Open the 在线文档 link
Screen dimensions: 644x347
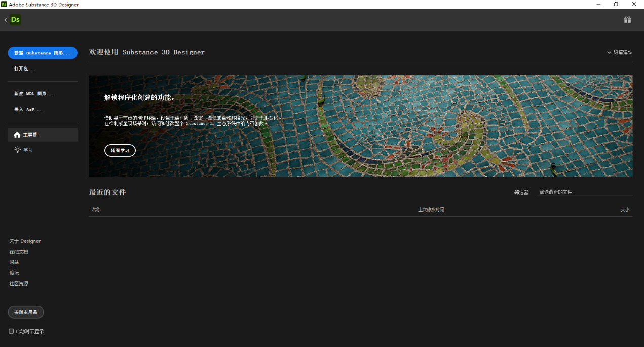(x=19, y=252)
